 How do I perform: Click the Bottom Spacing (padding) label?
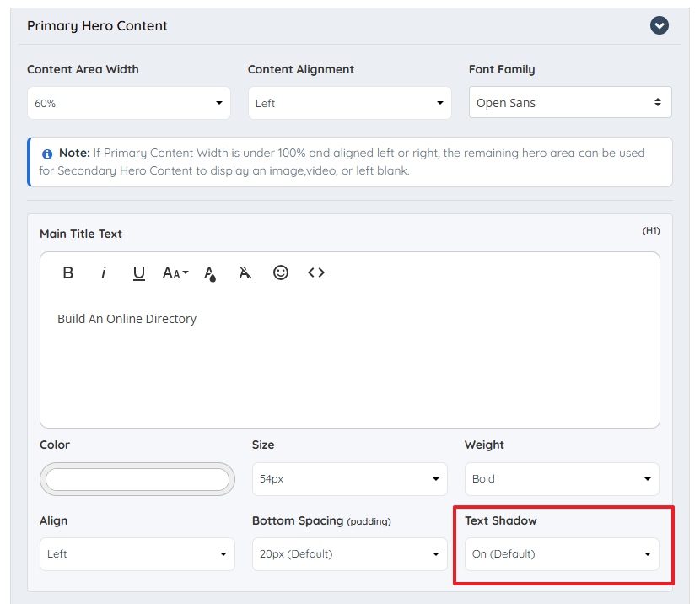(321, 521)
